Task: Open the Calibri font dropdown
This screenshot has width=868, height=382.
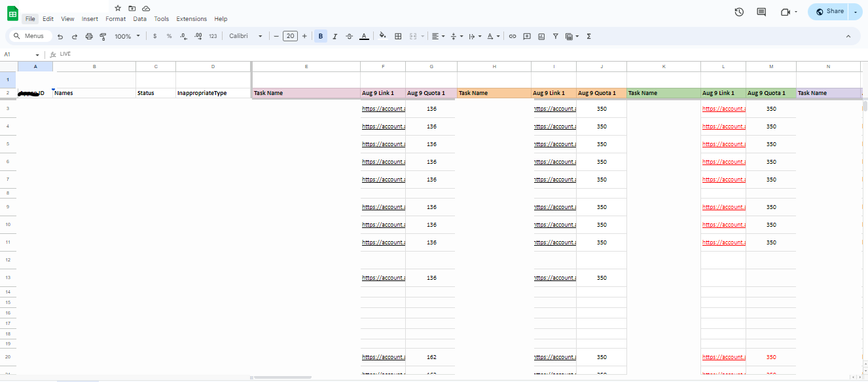Action: (245, 37)
